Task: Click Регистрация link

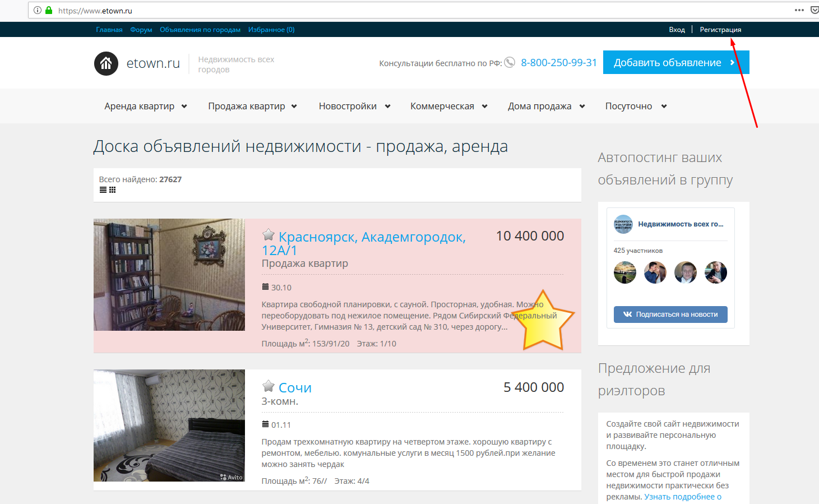Action: pyautogui.click(x=720, y=30)
